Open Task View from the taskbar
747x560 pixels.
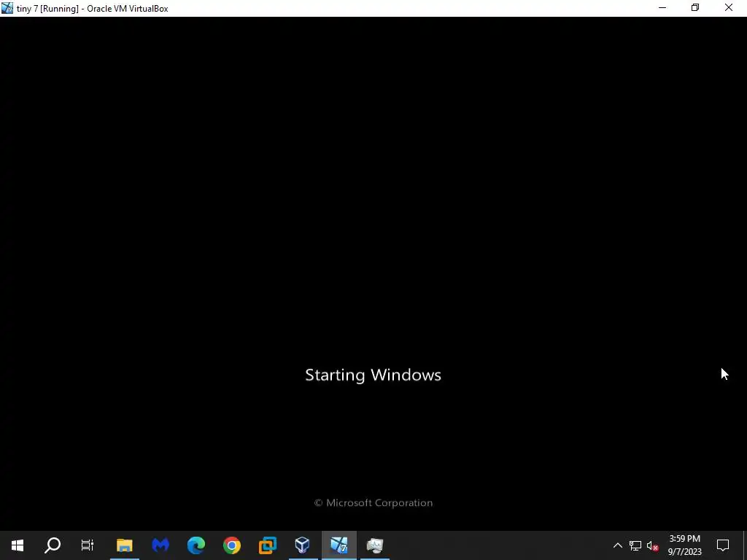coord(88,545)
